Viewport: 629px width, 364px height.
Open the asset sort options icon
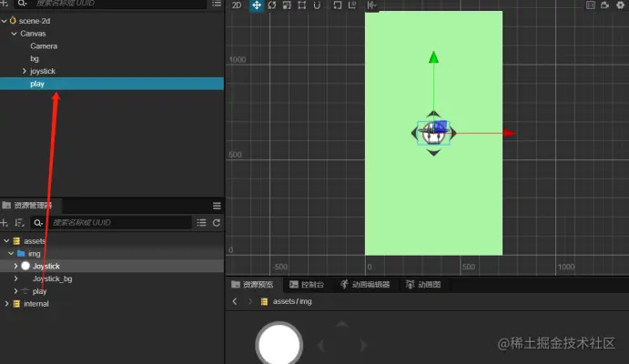(19, 223)
